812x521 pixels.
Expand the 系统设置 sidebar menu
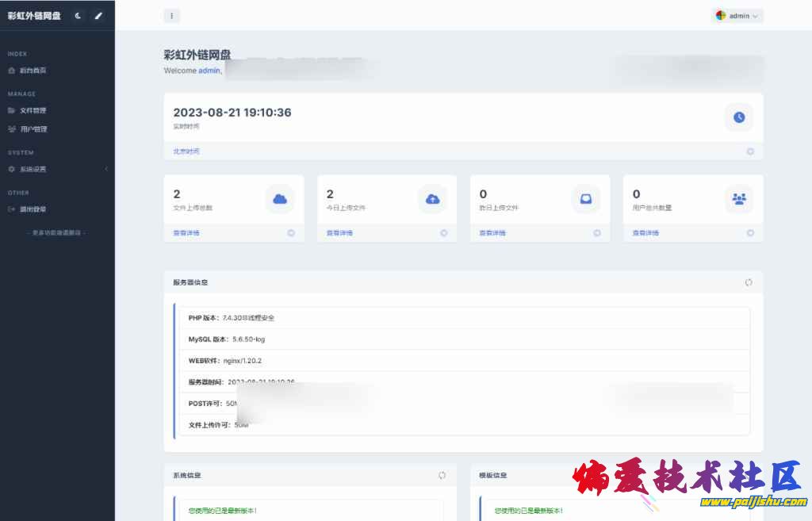(33, 169)
